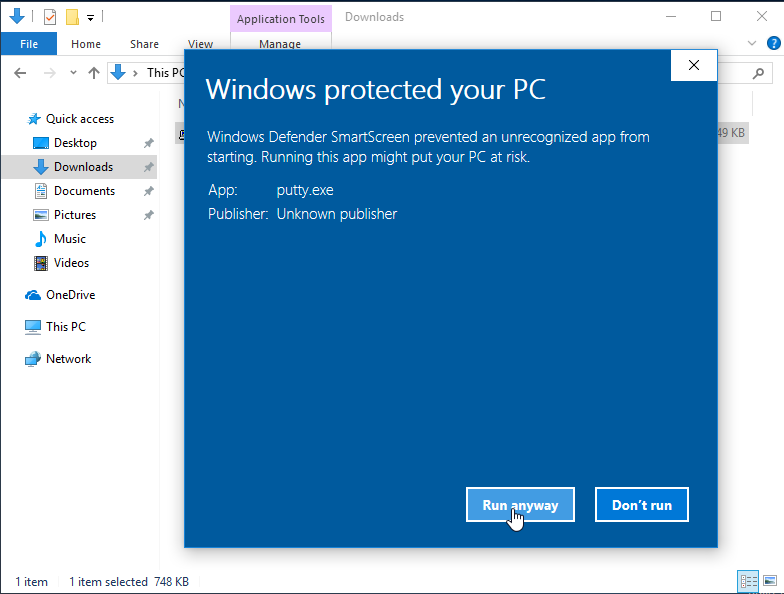Select This PC in the navigation pane
This screenshot has width=784, height=594.
(65, 327)
